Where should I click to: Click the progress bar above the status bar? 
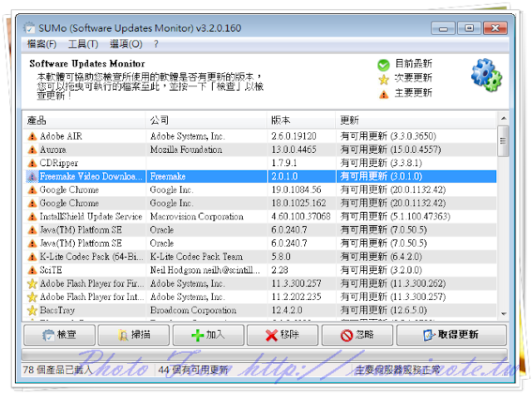pos(264,354)
